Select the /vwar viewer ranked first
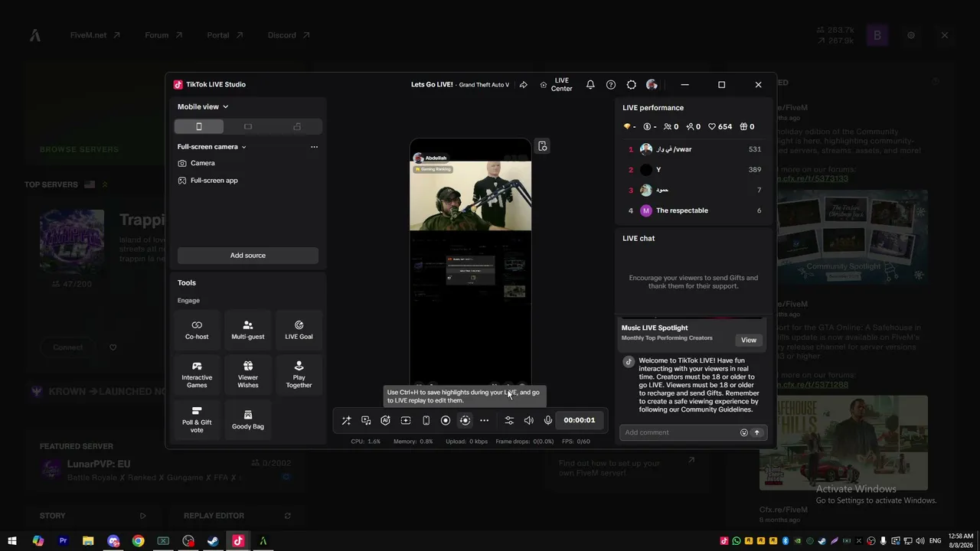The height and width of the screenshot is (551, 980). tap(694, 149)
